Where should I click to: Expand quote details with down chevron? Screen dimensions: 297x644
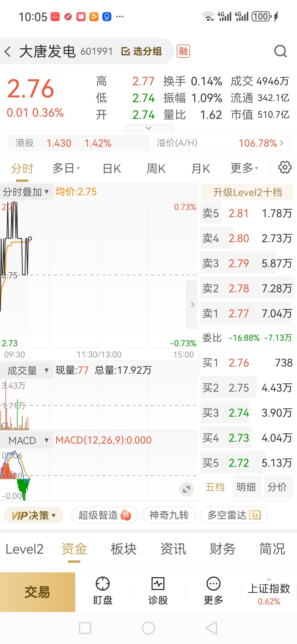point(148,128)
